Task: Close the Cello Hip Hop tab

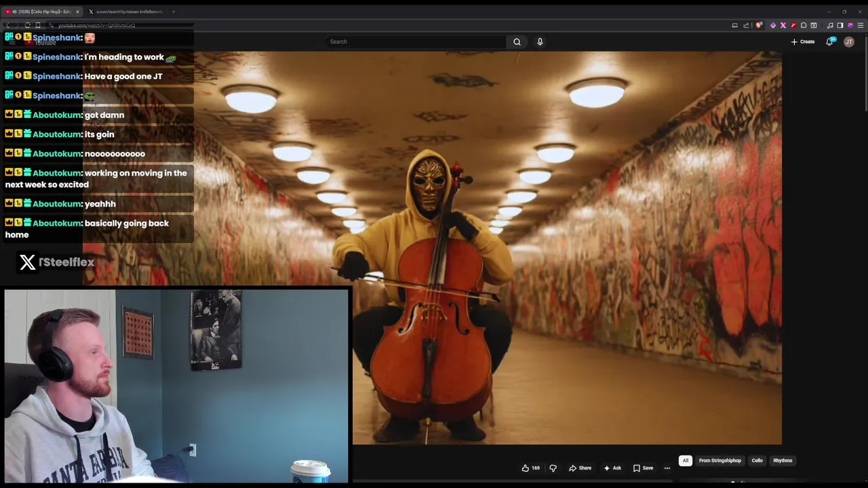Action: (x=77, y=12)
